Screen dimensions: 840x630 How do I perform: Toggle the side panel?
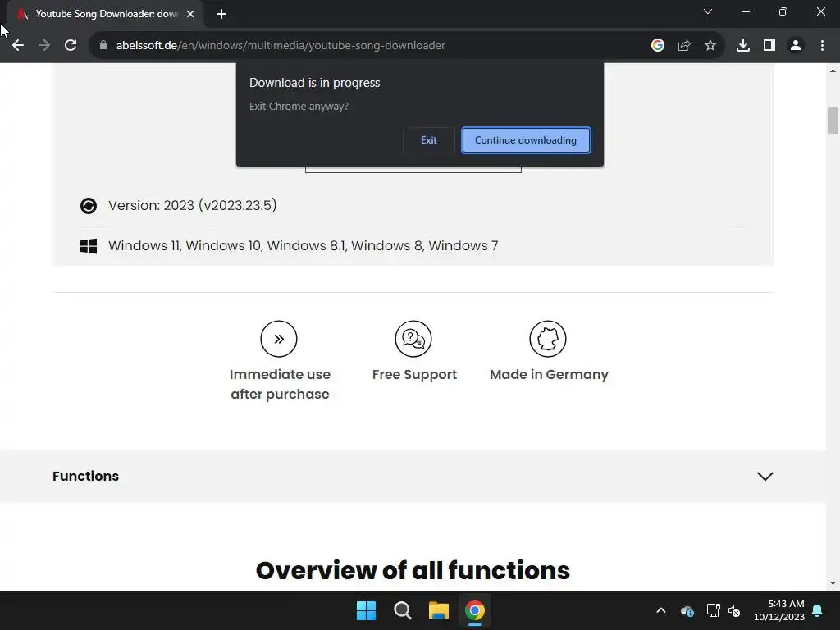click(x=769, y=46)
